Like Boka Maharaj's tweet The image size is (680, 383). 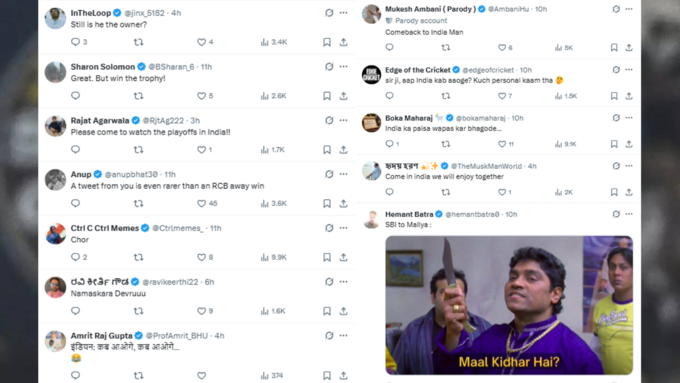(502, 144)
